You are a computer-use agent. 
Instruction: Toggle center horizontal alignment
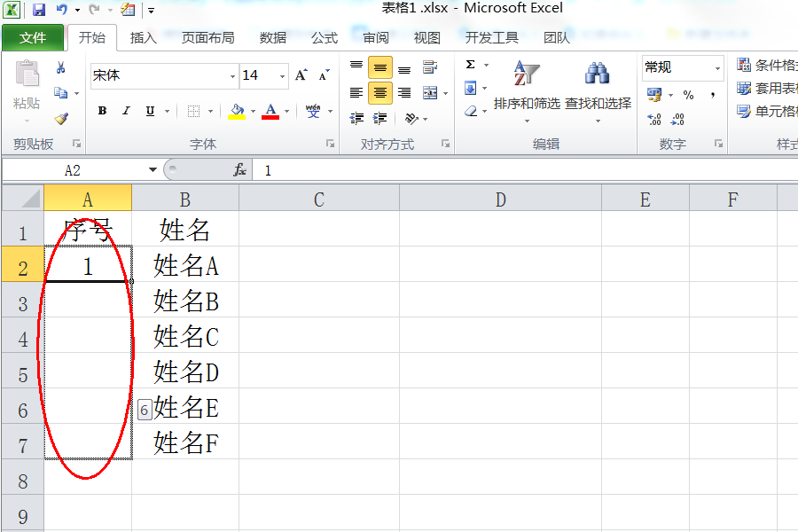pyautogui.click(x=380, y=92)
